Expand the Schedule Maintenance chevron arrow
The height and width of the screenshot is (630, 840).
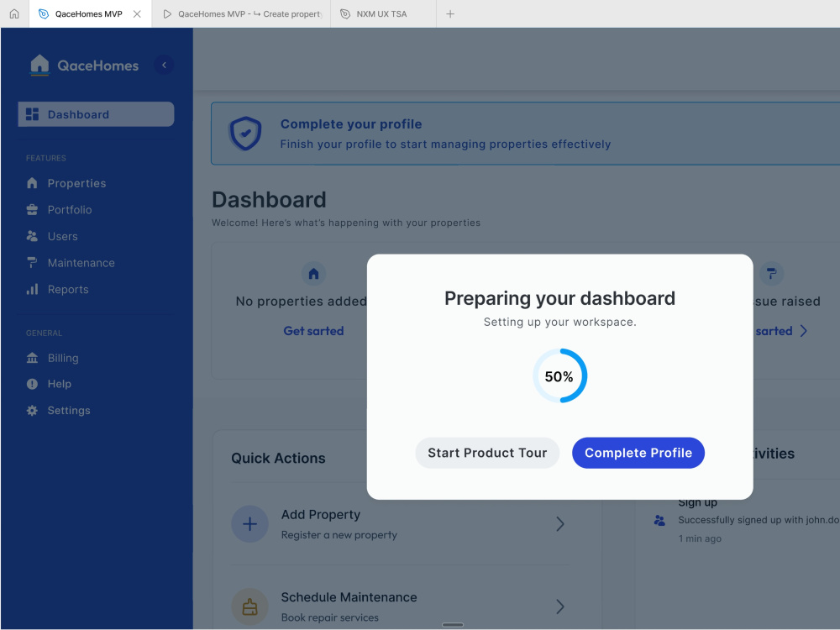coord(559,607)
